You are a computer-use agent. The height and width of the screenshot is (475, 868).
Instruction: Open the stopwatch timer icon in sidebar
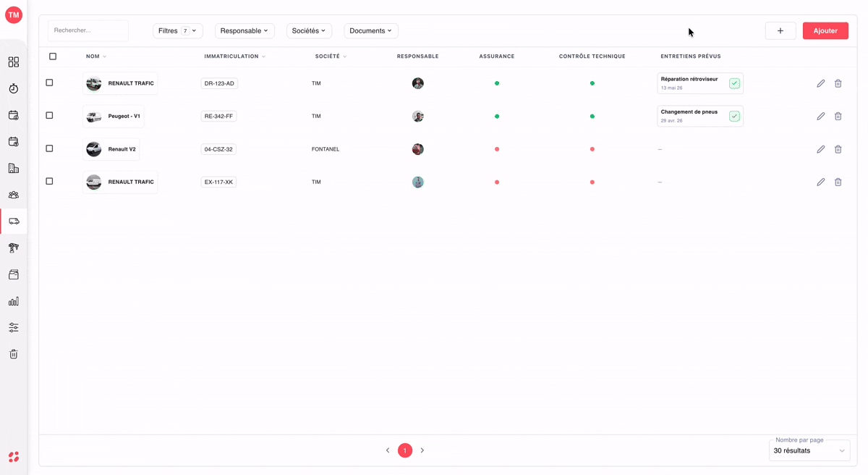pyautogui.click(x=13, y=88)
